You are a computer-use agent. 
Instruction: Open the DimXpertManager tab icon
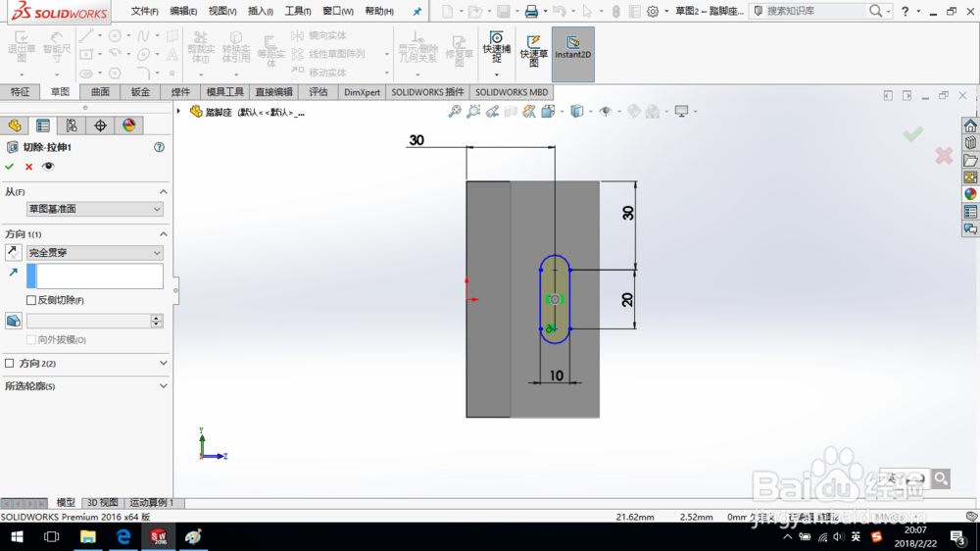coord(100,125)
